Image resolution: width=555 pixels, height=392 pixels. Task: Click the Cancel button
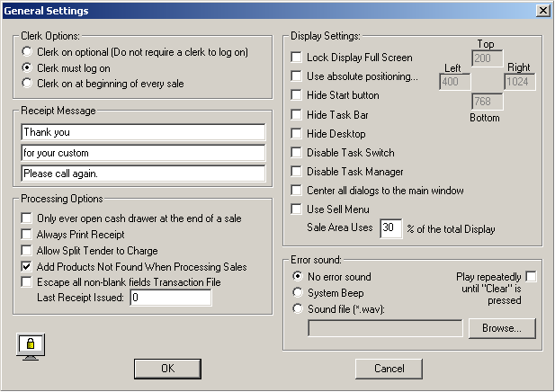tap(389, 369)
